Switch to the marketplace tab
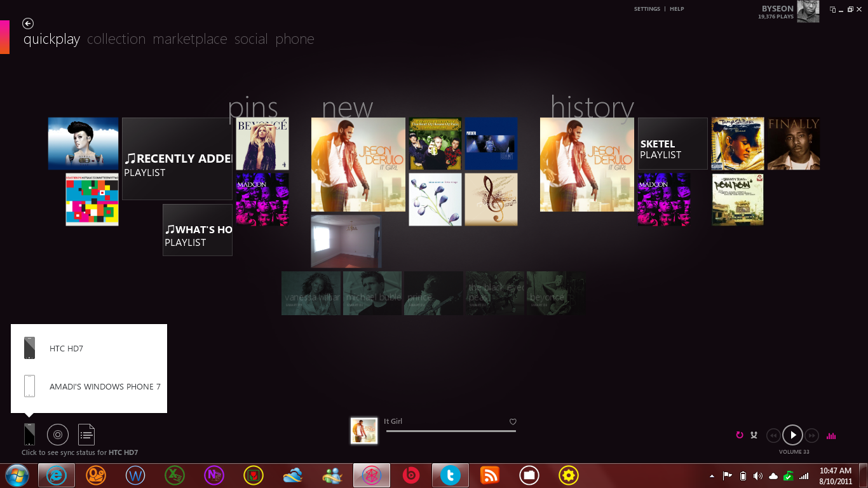 [x=190, y=39]
